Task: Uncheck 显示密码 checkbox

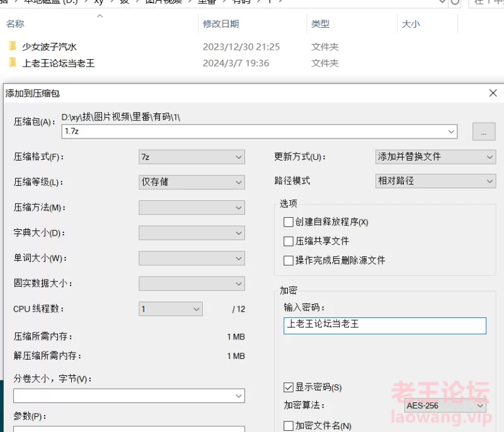Action: [289, 387]
